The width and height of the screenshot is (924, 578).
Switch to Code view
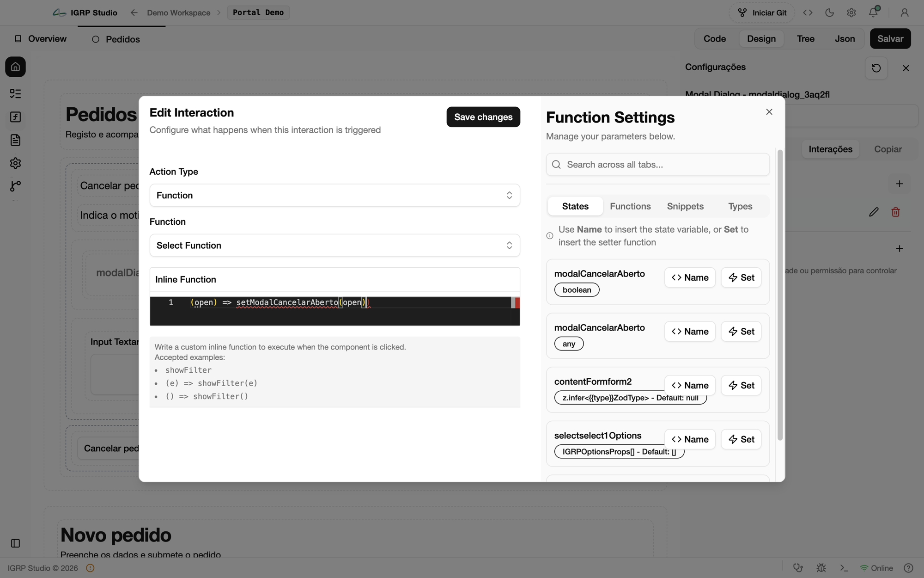click(x=715, y=39)
